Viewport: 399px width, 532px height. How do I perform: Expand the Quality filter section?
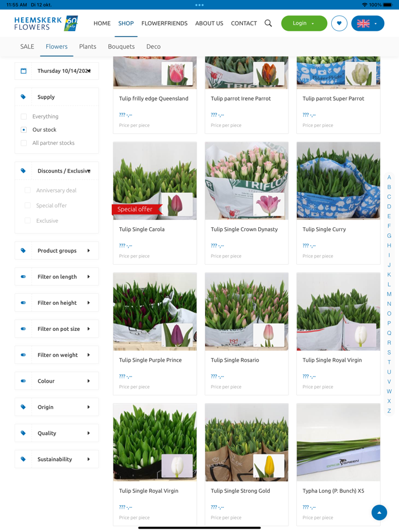(x=56, y=433)
